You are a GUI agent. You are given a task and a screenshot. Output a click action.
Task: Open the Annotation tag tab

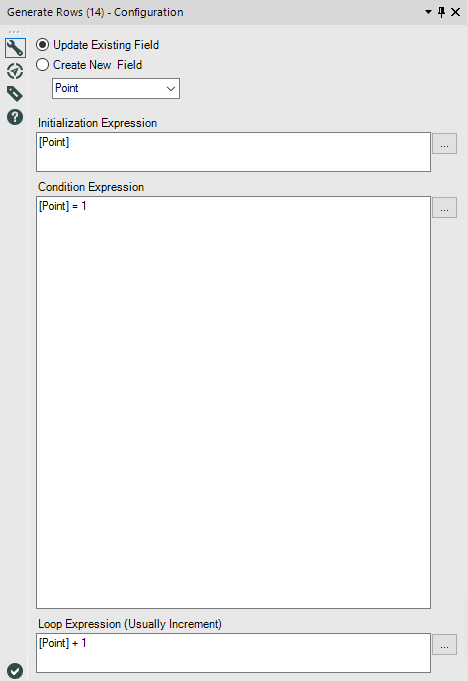click(15, 94)
